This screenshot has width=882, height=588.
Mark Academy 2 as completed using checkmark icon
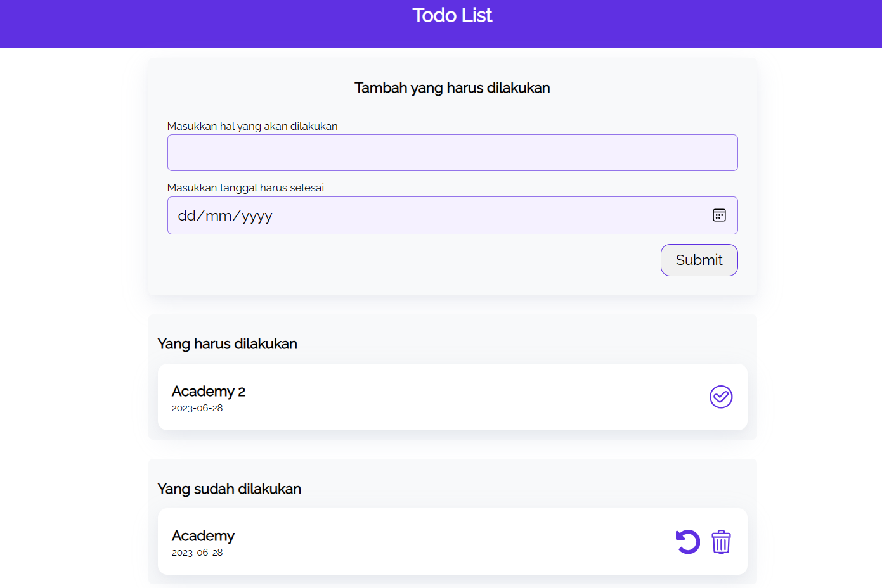coord(721,397)
